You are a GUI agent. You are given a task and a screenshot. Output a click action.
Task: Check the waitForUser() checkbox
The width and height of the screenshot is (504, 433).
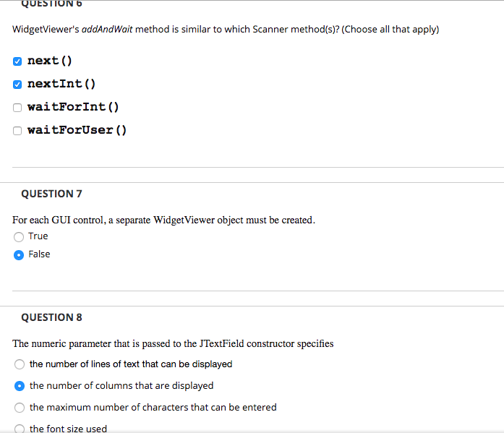(17, 131)
